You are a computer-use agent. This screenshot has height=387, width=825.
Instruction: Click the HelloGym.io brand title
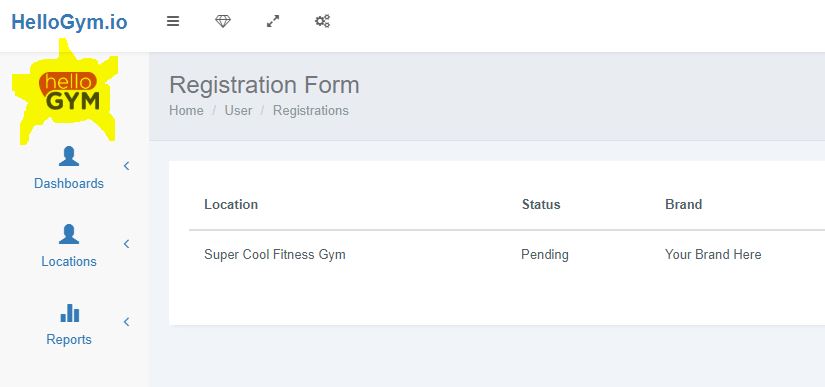click(69, 23)
